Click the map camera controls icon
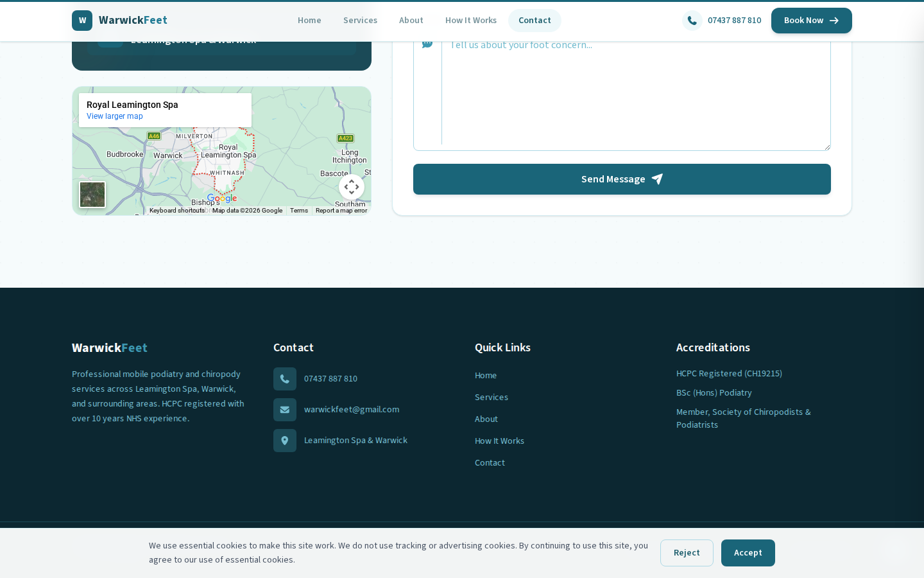 (352, 187)
